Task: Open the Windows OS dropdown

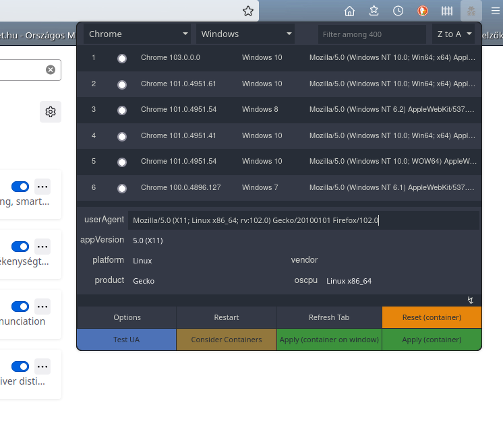Action: (x=245, y=34)
